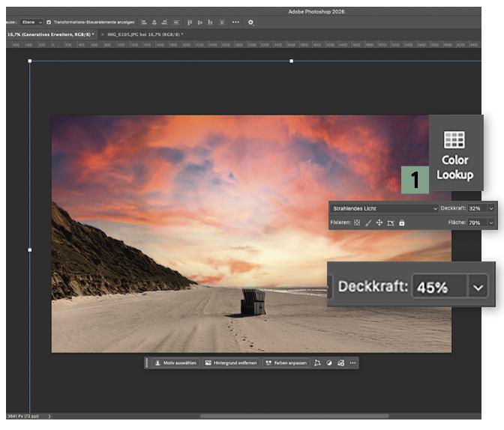Image resolution: width=504 pixels, height=430 pixels.
Task: Toggle Transformations-Steuerelemente anzeigen checkbox
Action: tap(49, 22)
